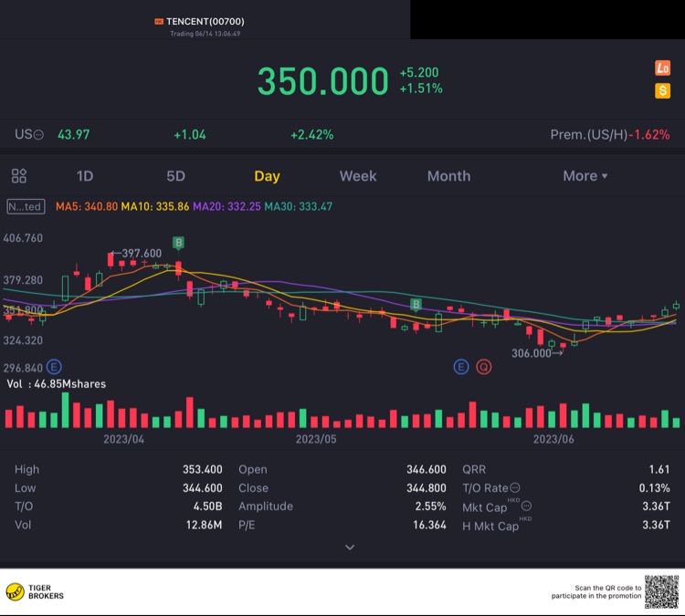Click the T/O value 4.50B
This screenshot has width=685, height=616.
207,506
